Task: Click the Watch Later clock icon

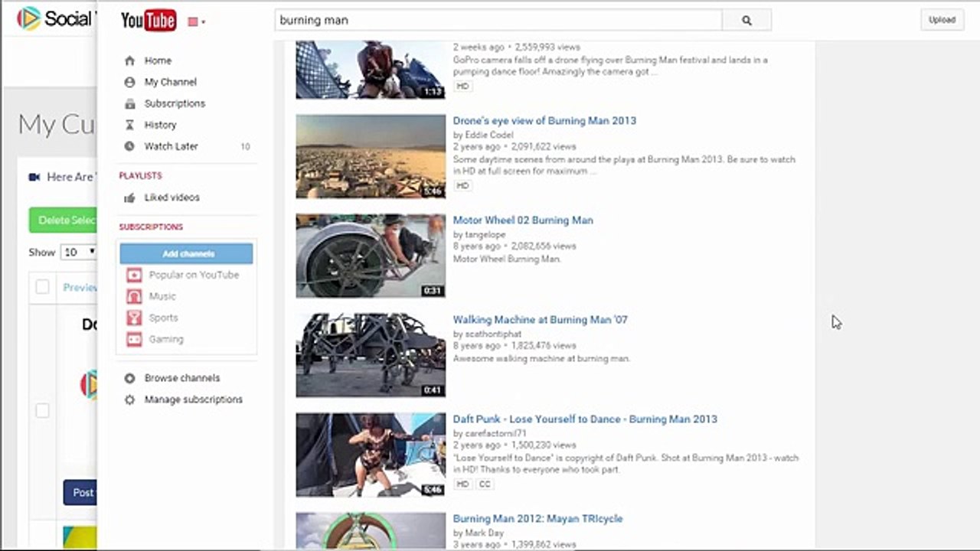Action: click(x=129, y=146)
